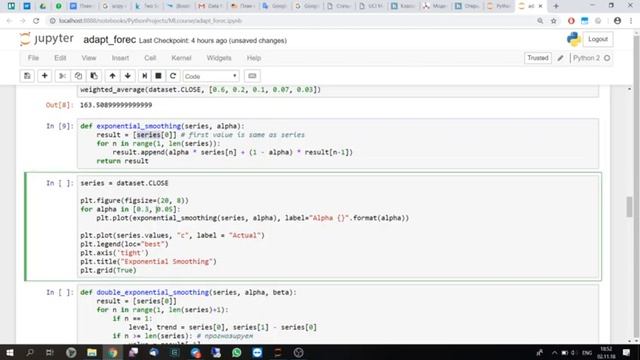Click the Last Checkpoint status text
Screen dimensions: 640x360
pos(213,40)
